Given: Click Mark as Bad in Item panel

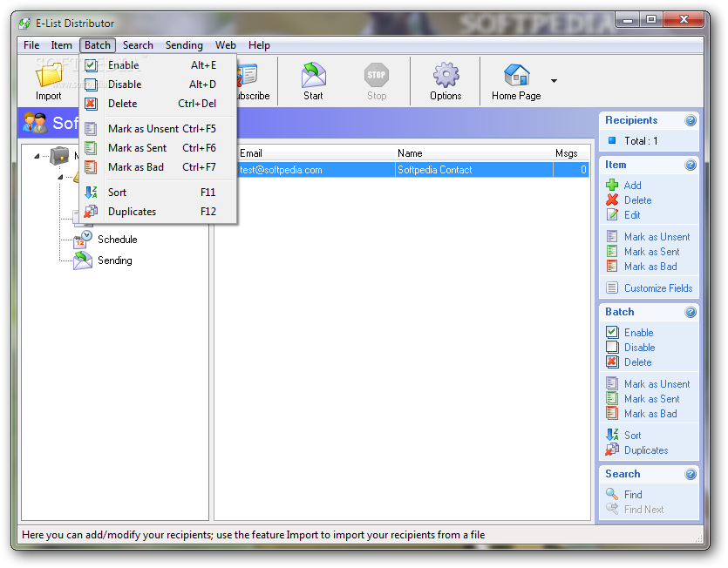Looking at the screenshot, I should point(650,267).
